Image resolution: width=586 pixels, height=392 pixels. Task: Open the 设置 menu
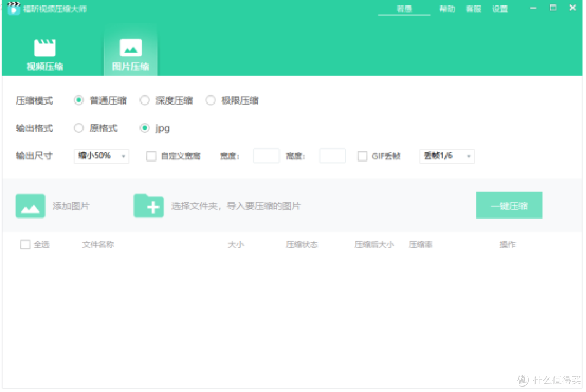500,9
